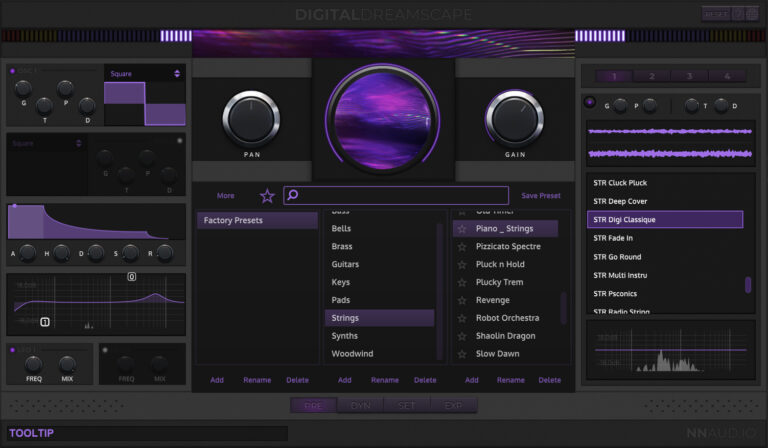
Task: Favorite the Piano _ Strings preset star
Action: coord(461,229)
